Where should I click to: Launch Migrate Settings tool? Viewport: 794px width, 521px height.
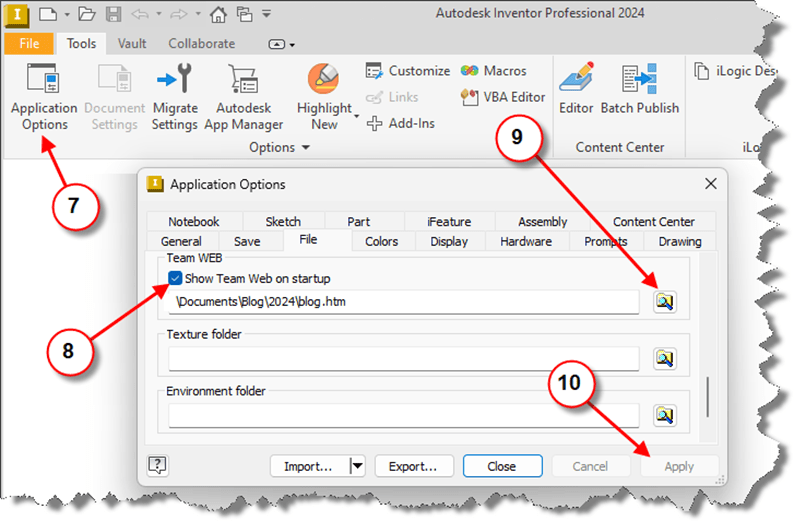[x=174, y=96]
